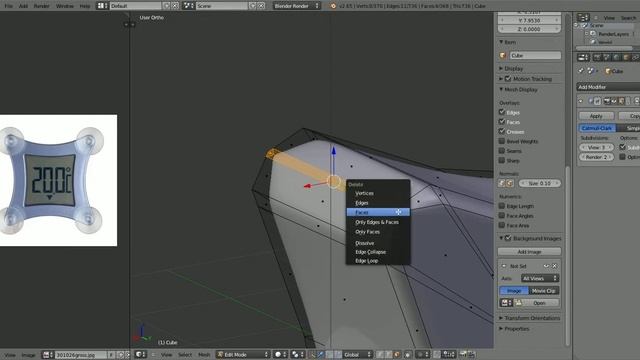Enable Face Area numerics checkbox
The image size is (640, 360).
click(502, 225)
